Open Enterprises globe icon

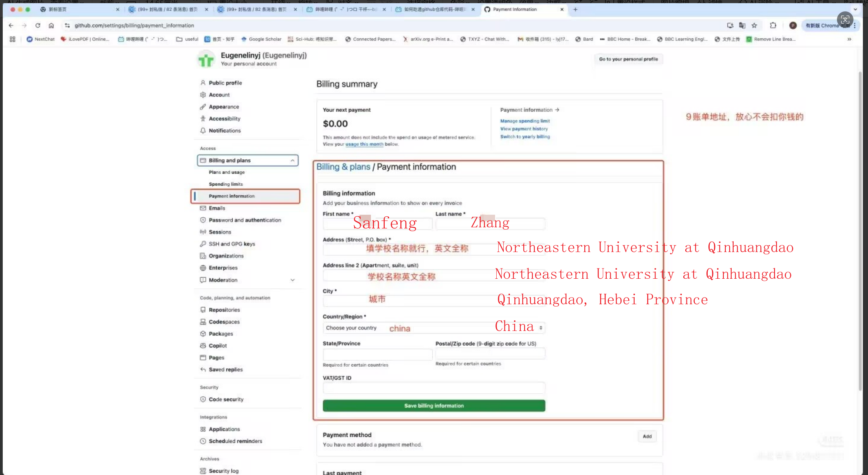point(203,268)
